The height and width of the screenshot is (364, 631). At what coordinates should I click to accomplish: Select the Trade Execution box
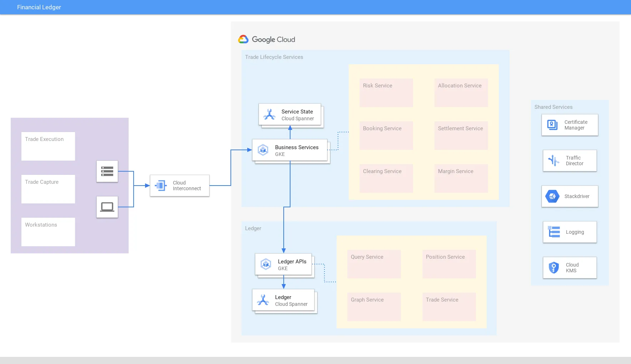48,146
